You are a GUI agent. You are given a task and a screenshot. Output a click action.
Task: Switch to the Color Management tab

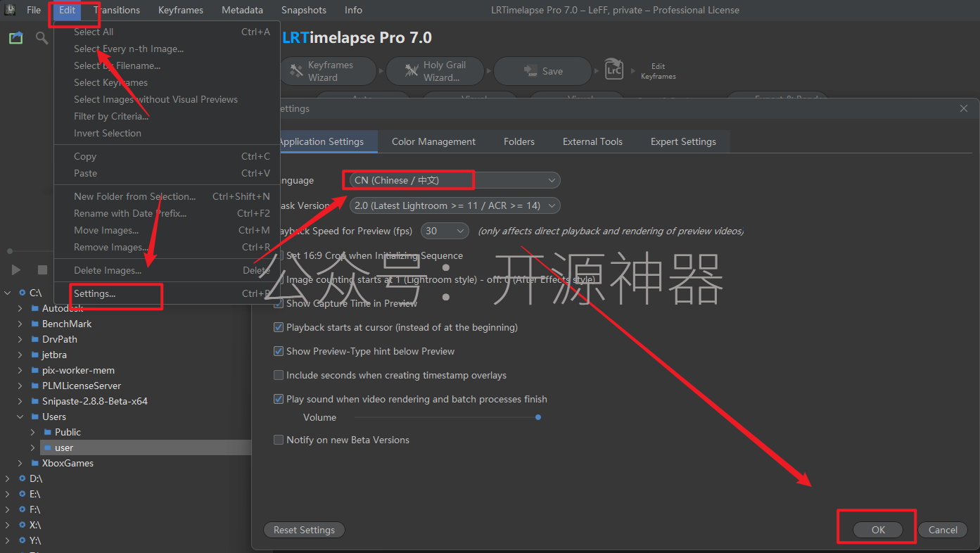coord(433,141)
